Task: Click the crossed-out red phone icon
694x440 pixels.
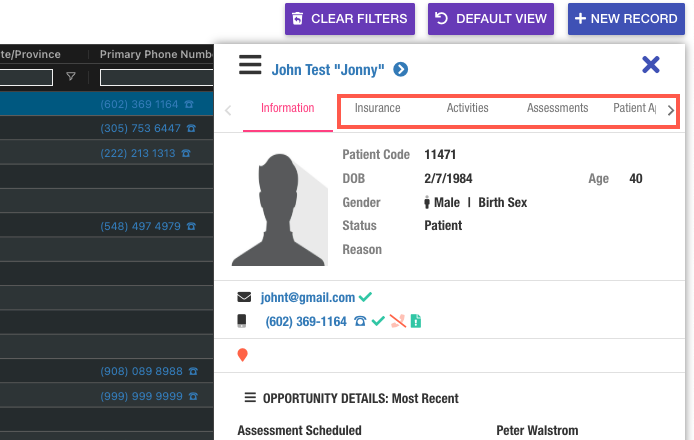Action: pyautogui.click(x=396, y=321)
